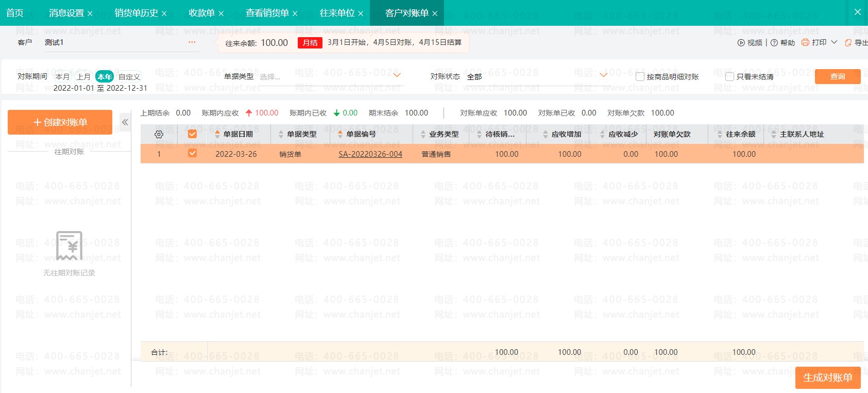The width and height of the screenshot is (868, 393).
Task: Open 帮助 question mark icon
Action: (x=774, y=43)
